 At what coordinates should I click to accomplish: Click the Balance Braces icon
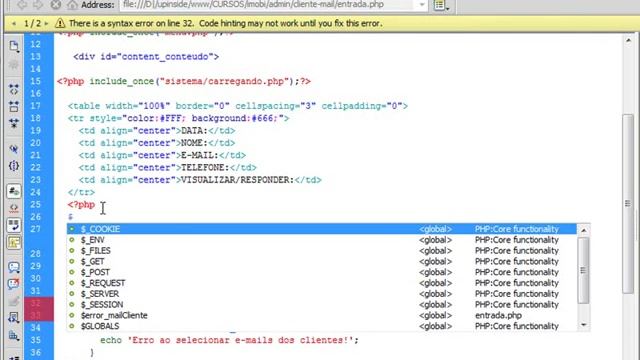point(14,166)
